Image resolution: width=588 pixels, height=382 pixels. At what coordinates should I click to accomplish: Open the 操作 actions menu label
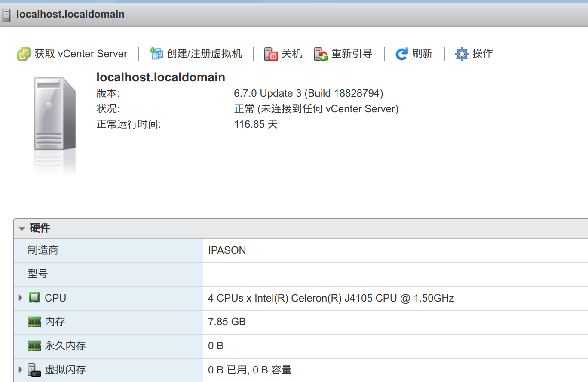[x=482, y=54]
